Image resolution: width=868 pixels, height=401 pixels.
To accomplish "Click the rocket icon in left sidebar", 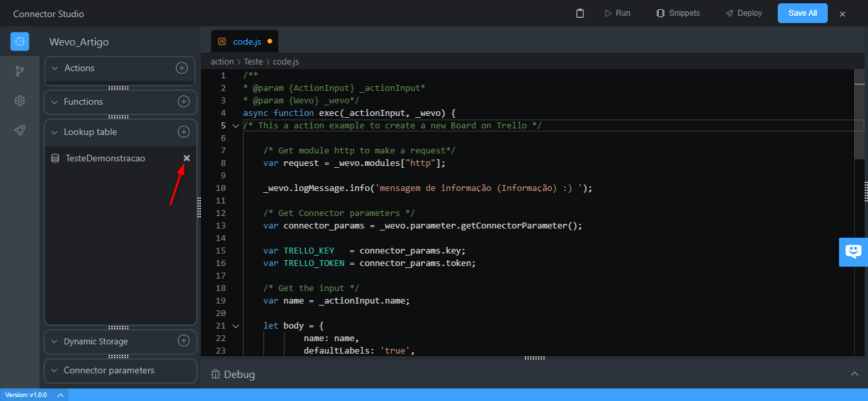I will coord(20,130).
